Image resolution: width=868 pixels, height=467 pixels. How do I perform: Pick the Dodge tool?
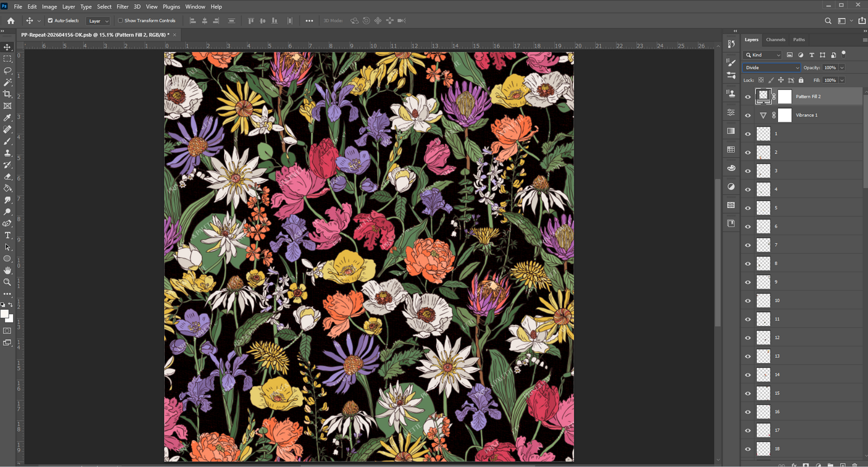pos(7,212)
